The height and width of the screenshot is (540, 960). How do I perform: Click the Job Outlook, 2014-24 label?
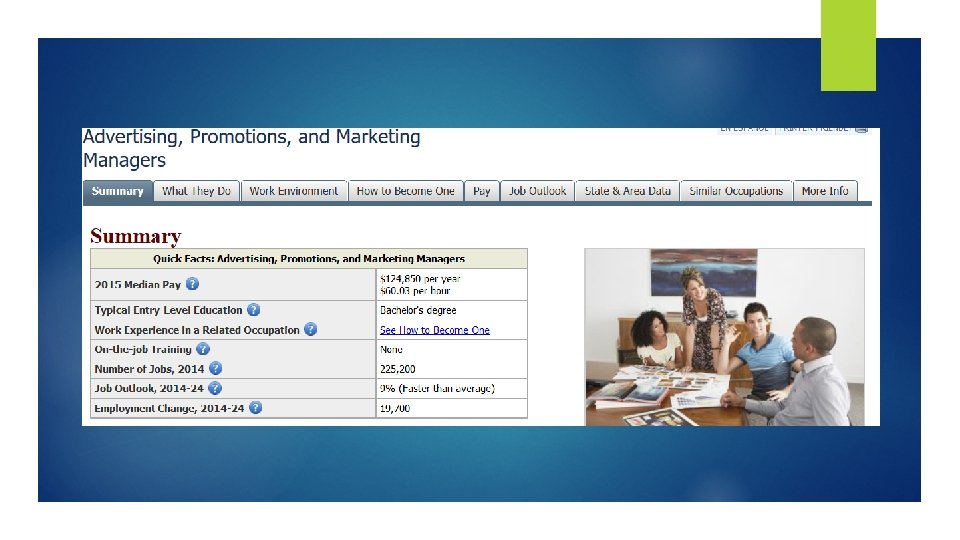(x=149, y=388)
